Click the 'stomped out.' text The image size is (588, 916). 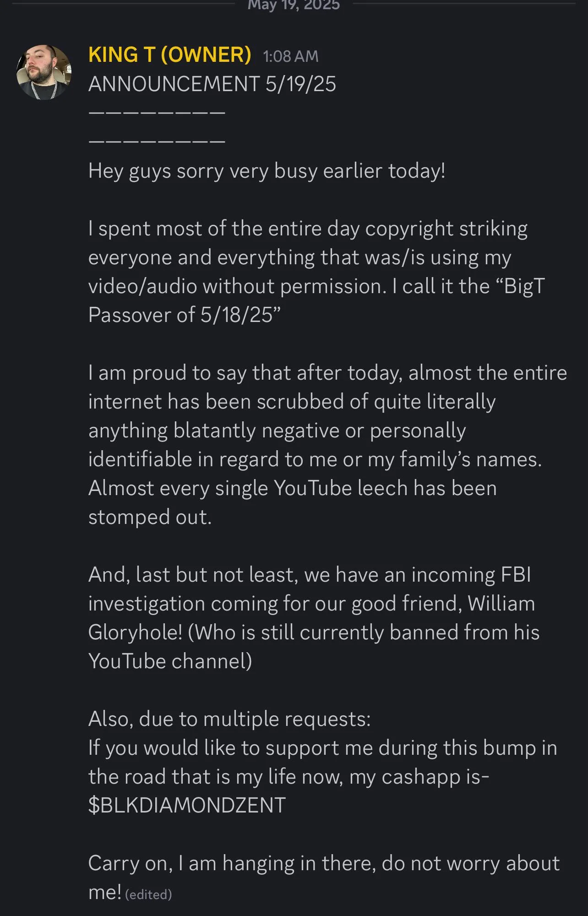(x=150, y=517)
